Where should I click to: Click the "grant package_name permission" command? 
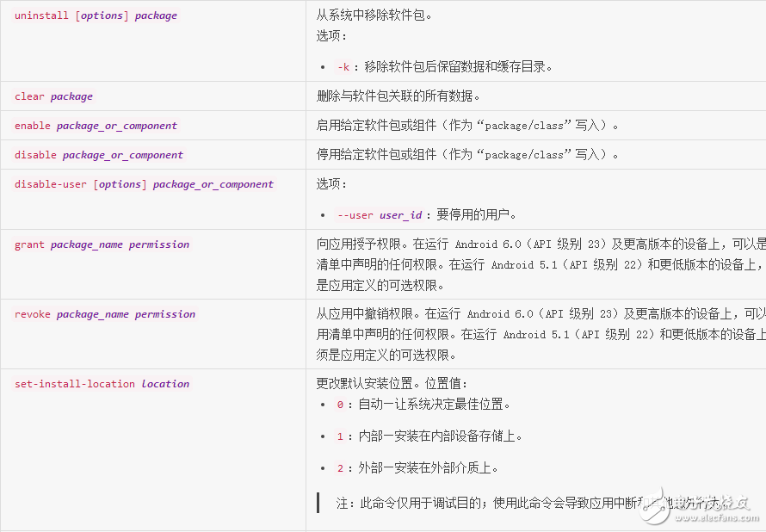click(102, 244)
